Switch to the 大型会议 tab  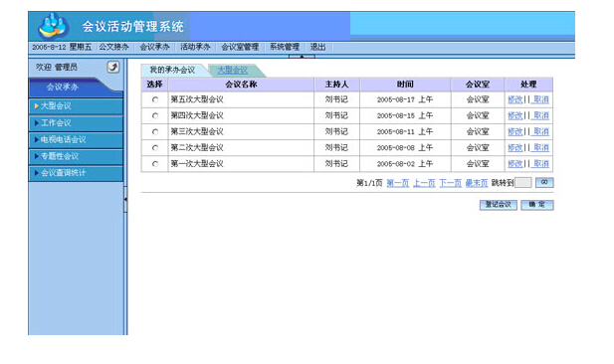click(233, 71)
